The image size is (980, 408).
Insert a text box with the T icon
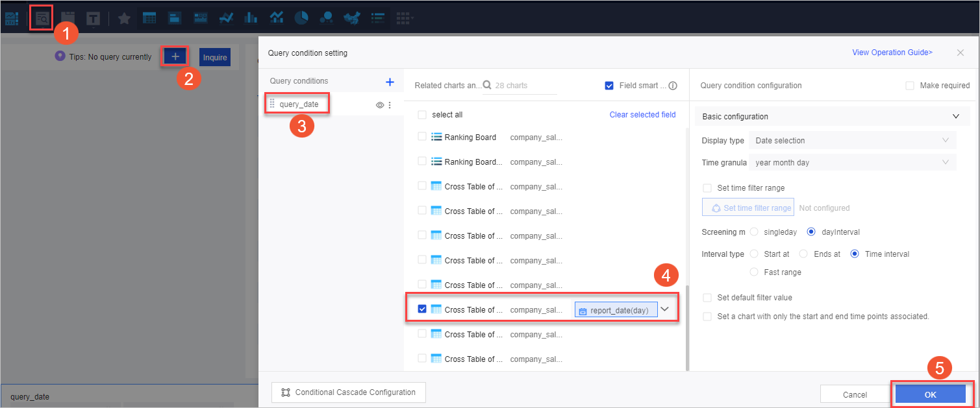tap(93, 18)
